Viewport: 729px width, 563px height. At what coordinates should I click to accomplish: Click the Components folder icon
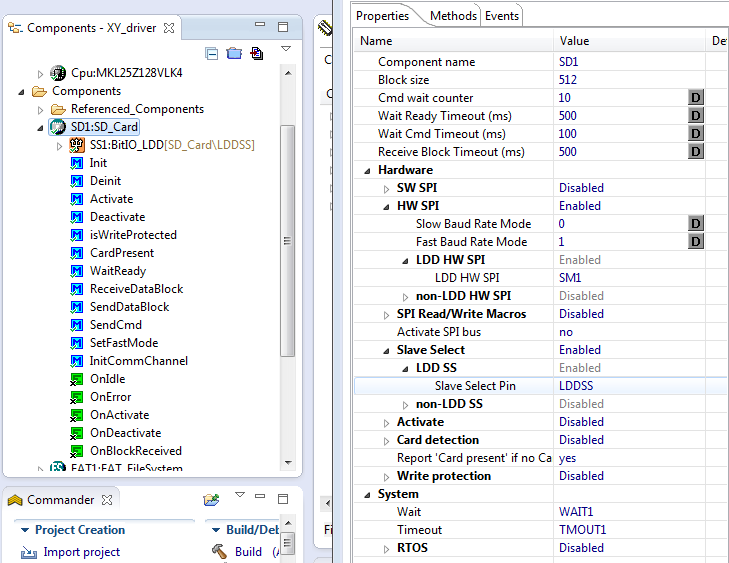[x=39, y=91]
